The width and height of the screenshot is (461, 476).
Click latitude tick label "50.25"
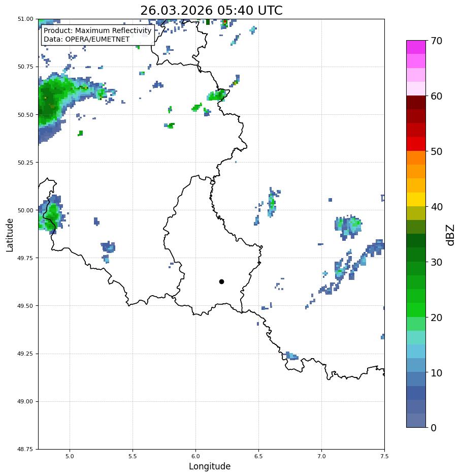click(x=25, y=163)
